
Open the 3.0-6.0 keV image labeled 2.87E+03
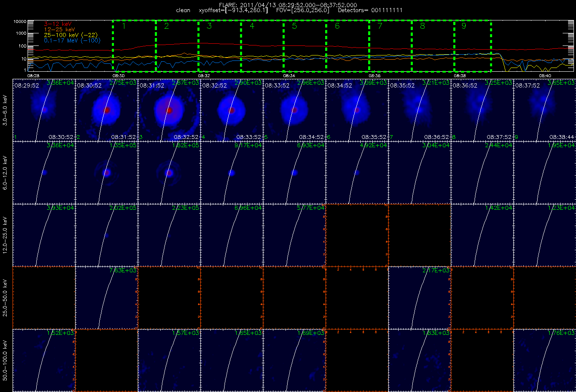(169, 110)
